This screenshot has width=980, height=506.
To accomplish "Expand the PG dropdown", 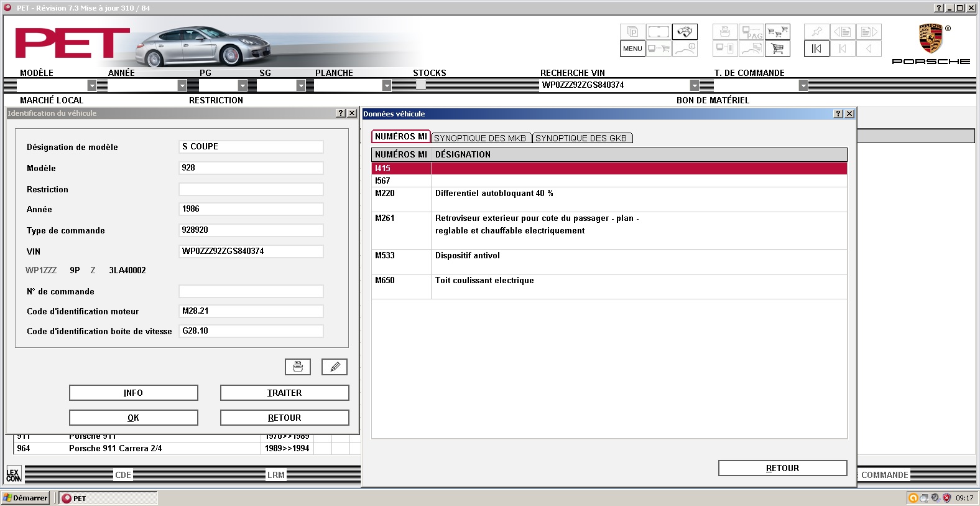I will click(x=243, y=85).
